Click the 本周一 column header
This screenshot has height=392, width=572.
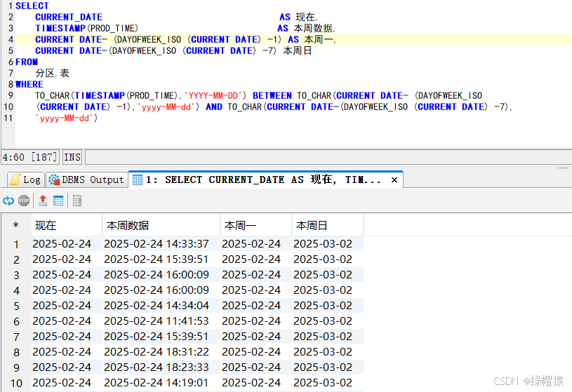point(256,225)
